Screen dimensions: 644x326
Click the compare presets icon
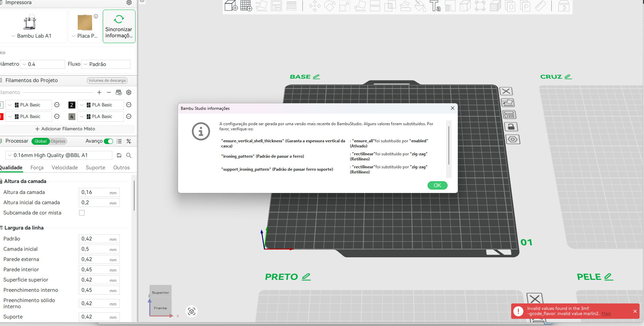coord(129,141)
